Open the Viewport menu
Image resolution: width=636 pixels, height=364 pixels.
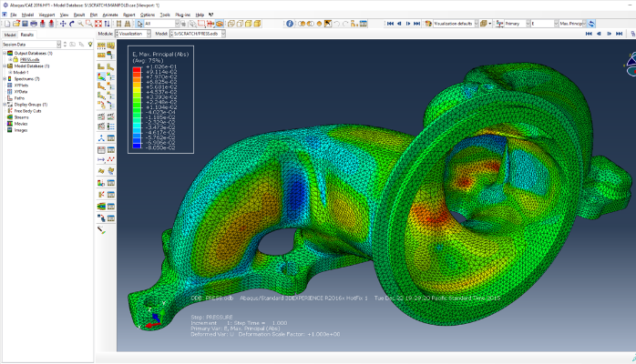pyautogui.click(x=46, y=15)
